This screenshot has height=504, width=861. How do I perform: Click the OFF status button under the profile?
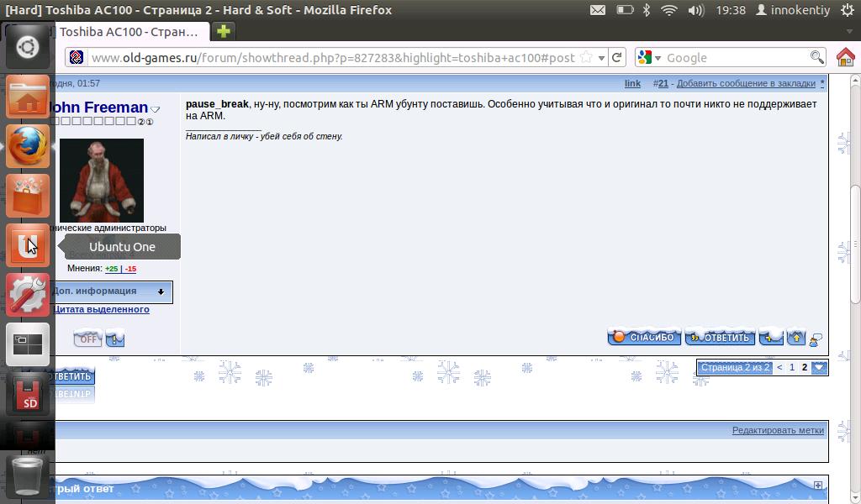[x=87, y=339]
